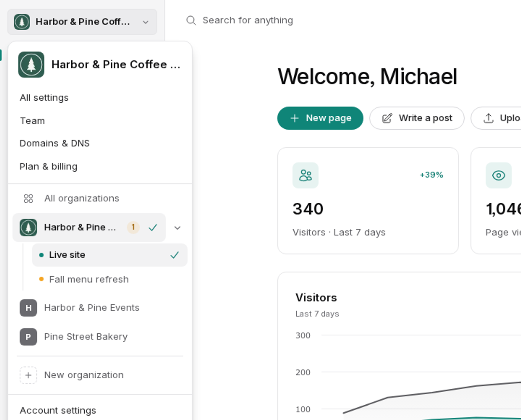Screen dimensions: 521x420
Task: Click the tree logo in dropdown header
Action: click(31, 65)
